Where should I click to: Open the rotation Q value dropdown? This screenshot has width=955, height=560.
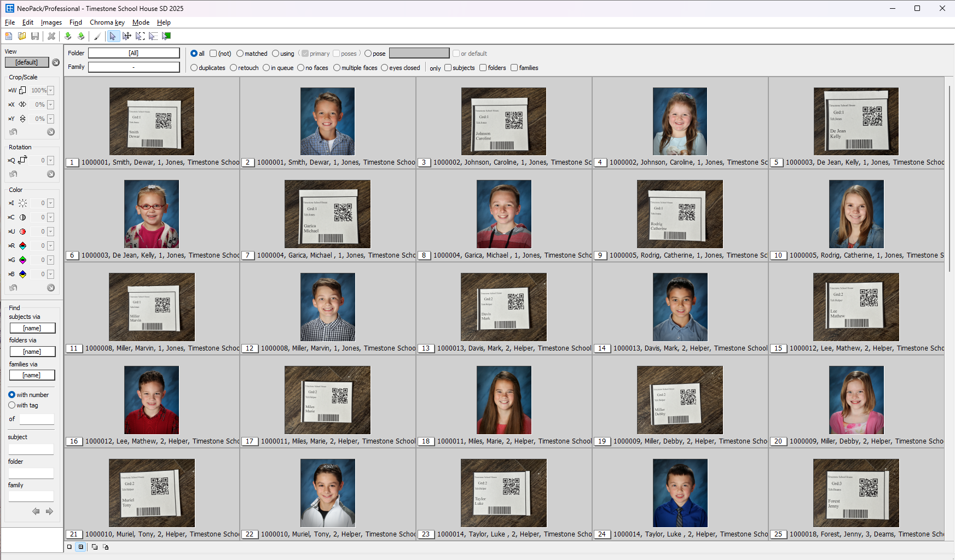(x=51, y=160)
